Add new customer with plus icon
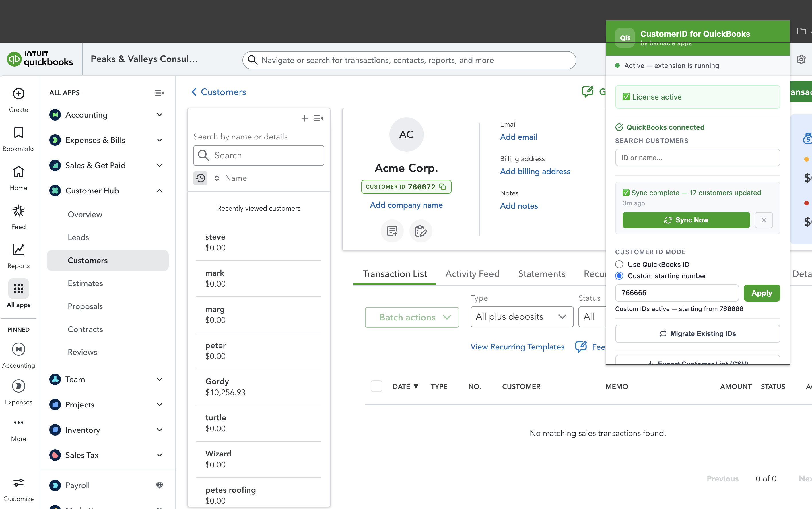 (304, 118)
